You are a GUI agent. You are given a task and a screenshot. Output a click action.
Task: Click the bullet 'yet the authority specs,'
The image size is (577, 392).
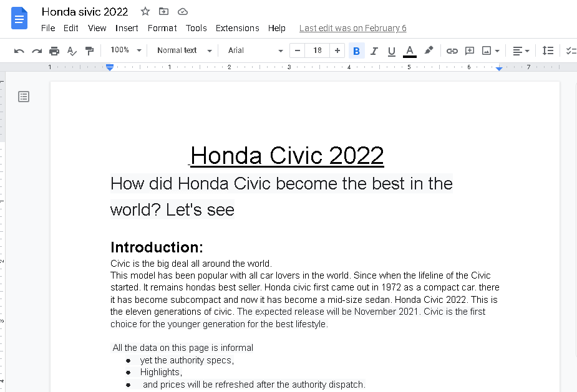[x=187, y=360]
